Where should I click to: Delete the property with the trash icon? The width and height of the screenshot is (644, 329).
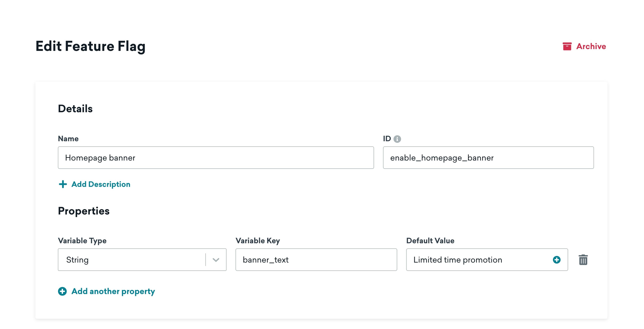(583, 260)
